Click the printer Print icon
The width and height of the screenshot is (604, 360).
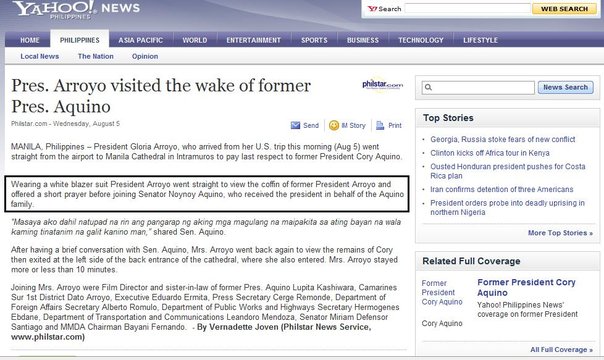(x=380, y=126)
